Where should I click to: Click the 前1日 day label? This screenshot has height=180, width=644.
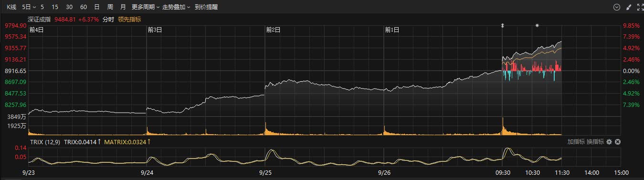click(392, 30)
